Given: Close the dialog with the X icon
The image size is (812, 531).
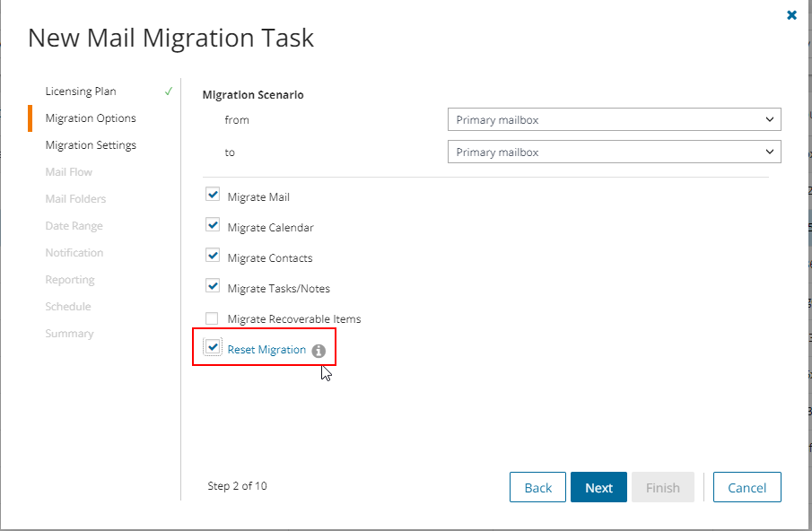Looking at the screenshot, I should pyautogui.click(x=791, y=15).
